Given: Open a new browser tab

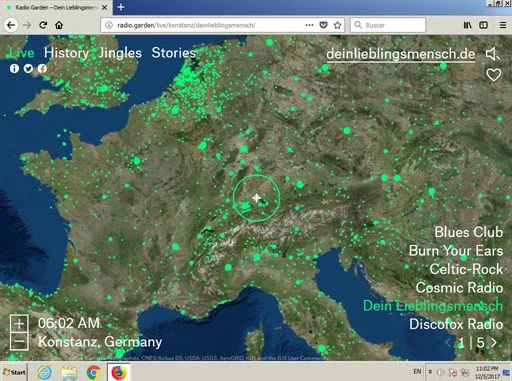Looking at the screenshot, I should (121, 7).
